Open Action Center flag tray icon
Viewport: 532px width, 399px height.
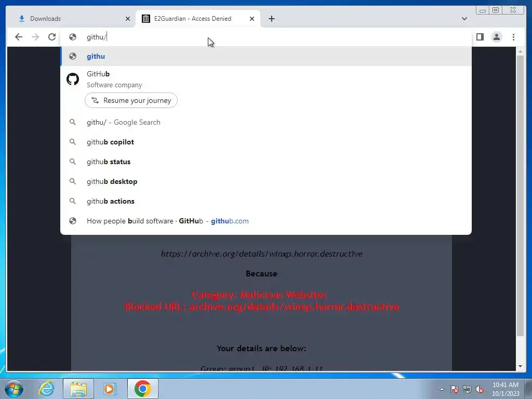click(x=455, y=389)
